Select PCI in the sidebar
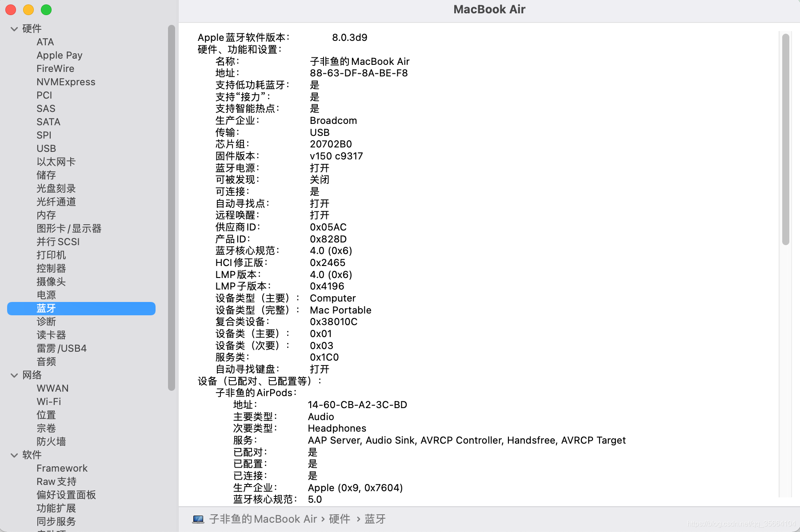The height and width of the screenshot is (532, 800). click(44, 95)
